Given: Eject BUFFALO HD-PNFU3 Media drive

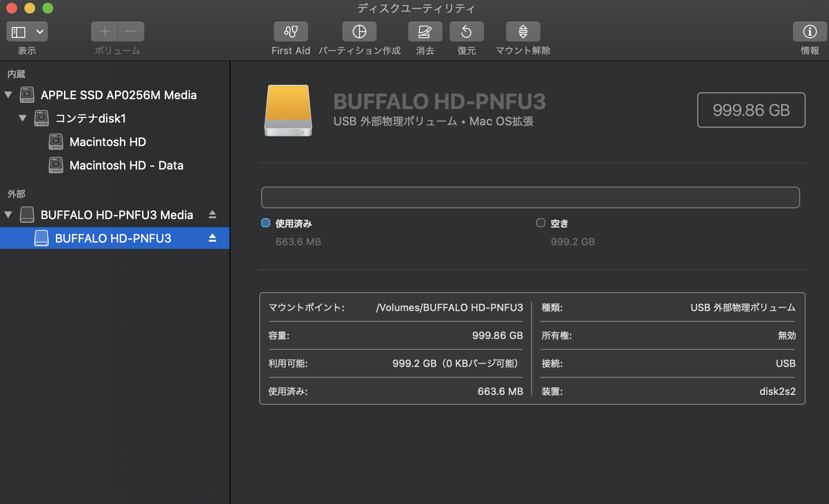Looking at the screenshot, I should [x=212, y=215].
